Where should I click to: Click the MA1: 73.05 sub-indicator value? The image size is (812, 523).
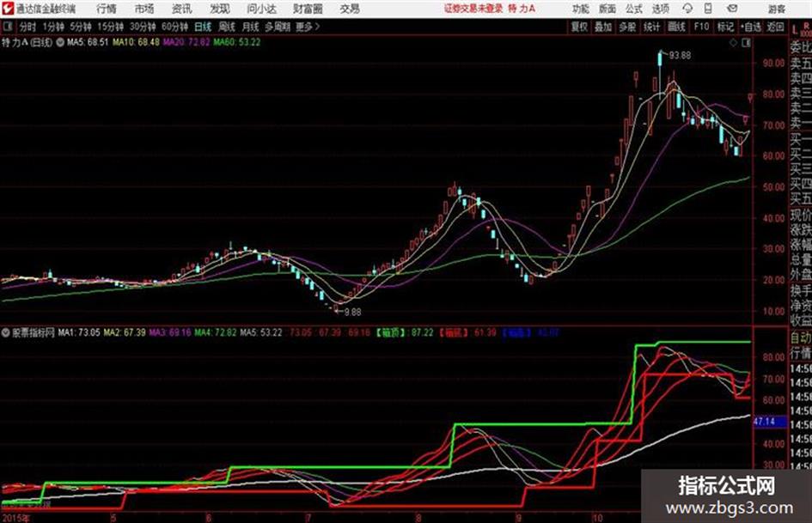click(79, 332)
